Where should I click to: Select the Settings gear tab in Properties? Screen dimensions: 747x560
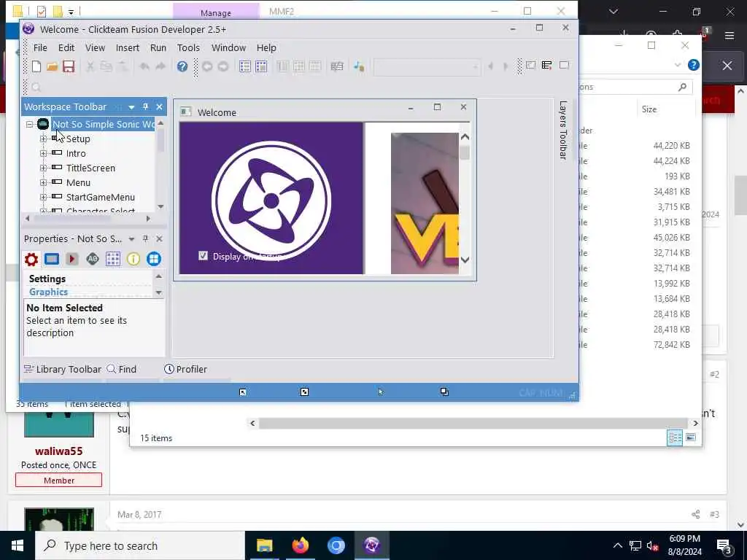pos(31,259)
